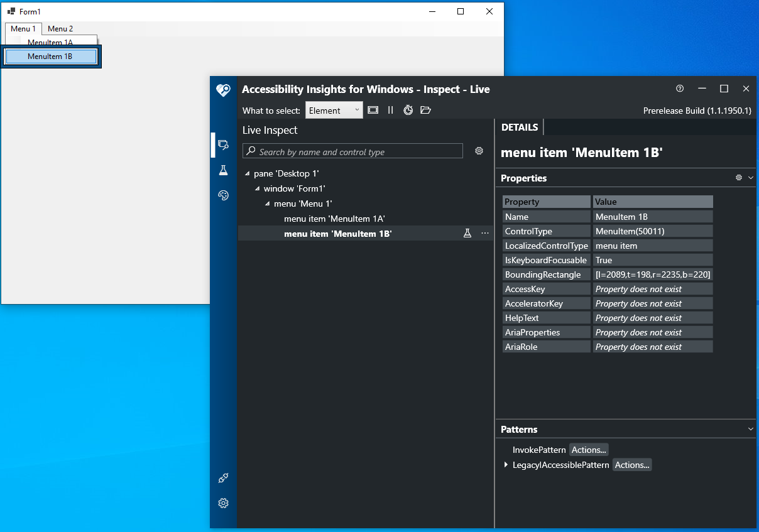
Task: Open Accessibility Insights settings gear
Action: pos(223,503)
